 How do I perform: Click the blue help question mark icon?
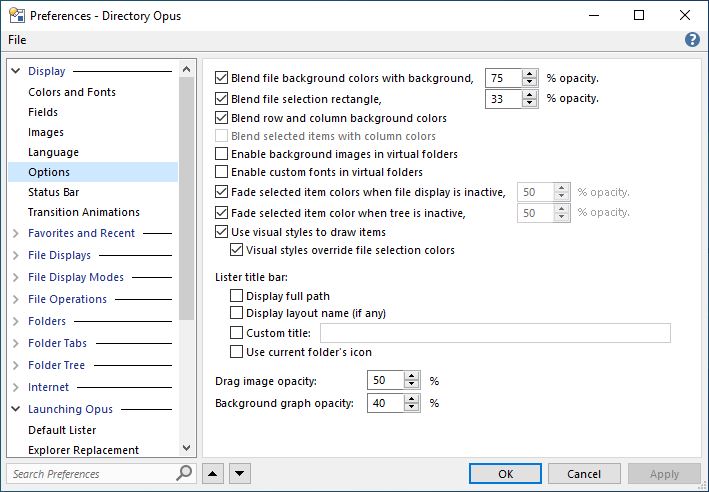pos(692,40)
